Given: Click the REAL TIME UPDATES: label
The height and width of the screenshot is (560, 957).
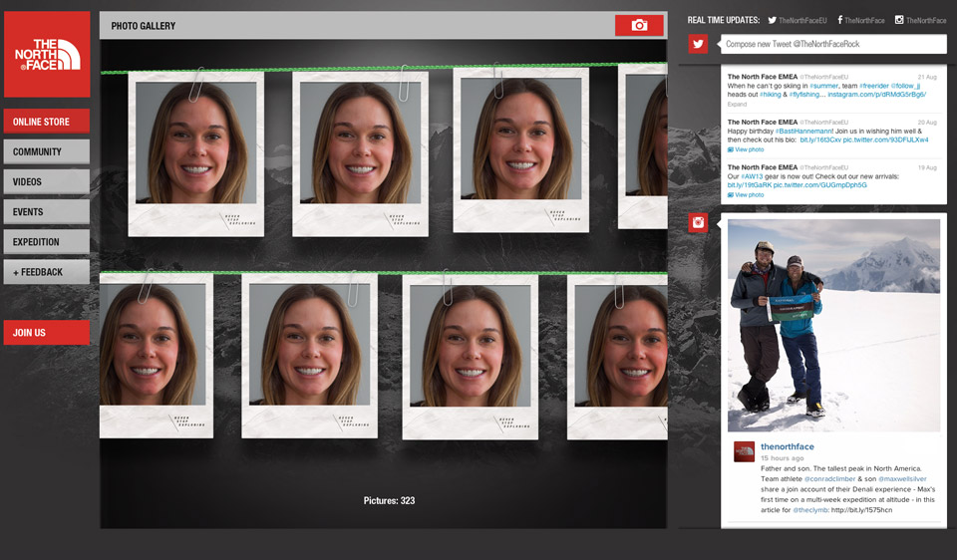Looking at the screenshot, I should [724, 20].
